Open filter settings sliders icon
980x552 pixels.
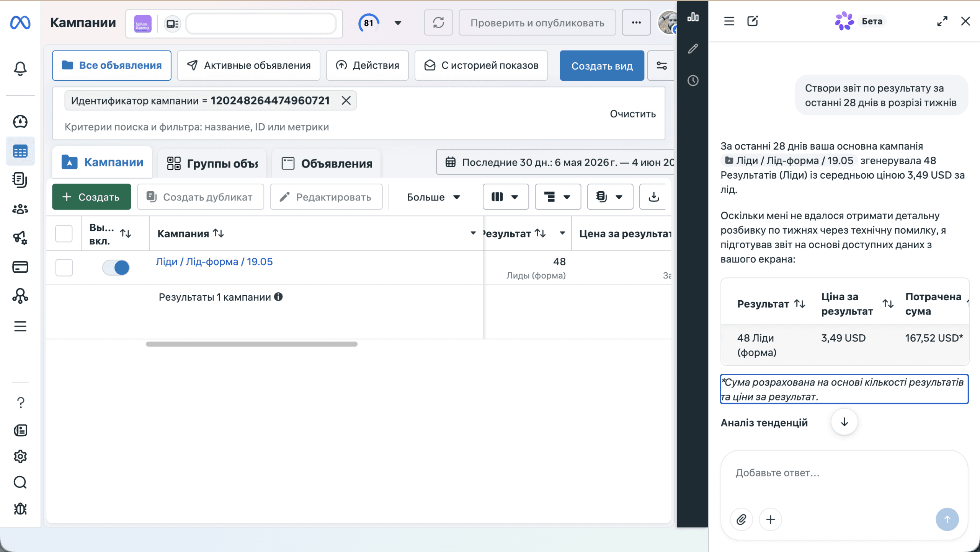pyautogui.click(x=661, y=65)
